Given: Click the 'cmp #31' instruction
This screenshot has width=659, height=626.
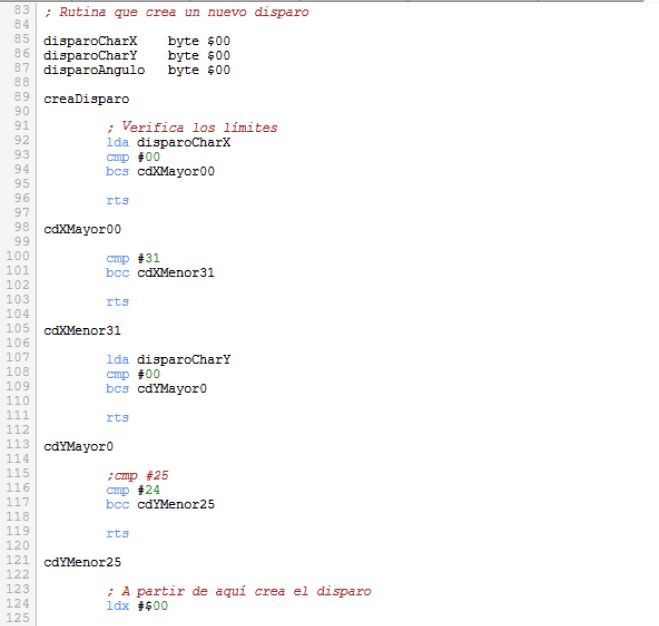Looking at the screenshot, I should coord(133,258).
